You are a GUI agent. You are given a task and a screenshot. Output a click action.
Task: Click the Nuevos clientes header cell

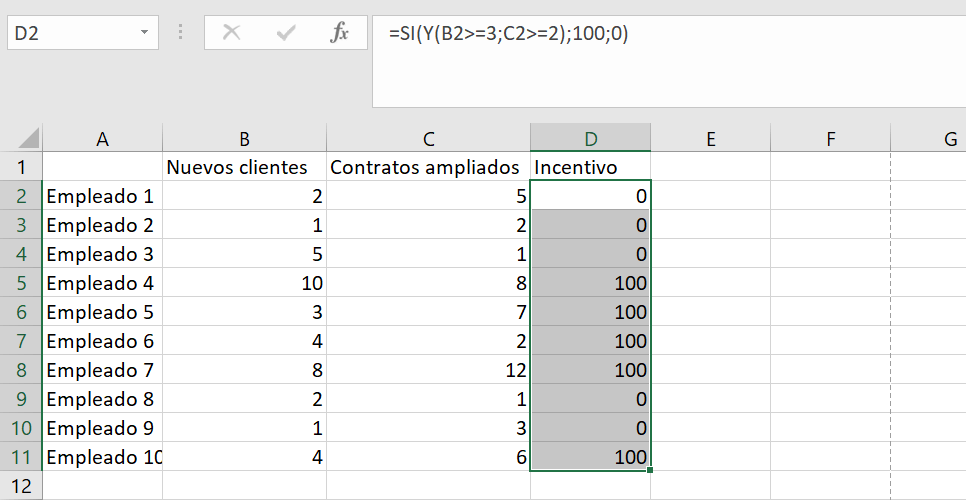tap(245, 167)
